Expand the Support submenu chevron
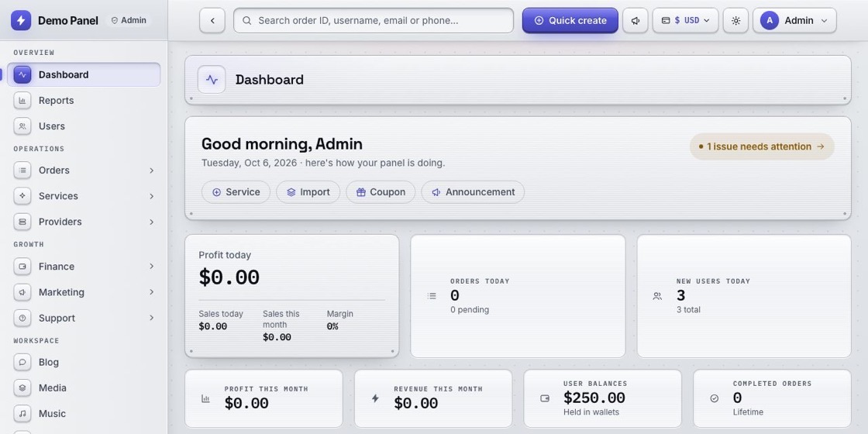The height and width of the screenshot is (434, 868). [x=151, y=318]
